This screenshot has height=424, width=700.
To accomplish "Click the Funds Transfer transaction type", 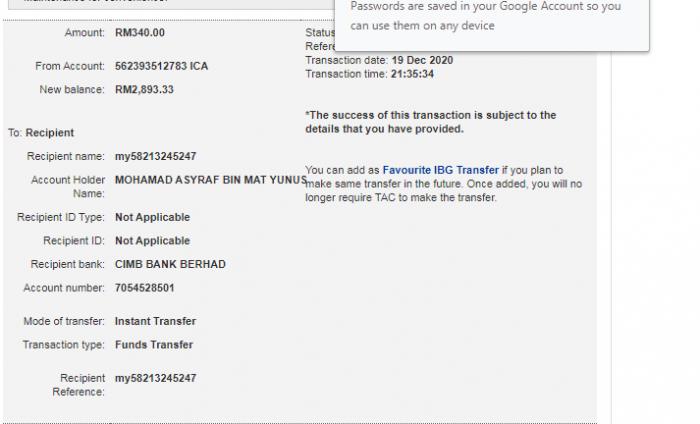I will (154, 345).
